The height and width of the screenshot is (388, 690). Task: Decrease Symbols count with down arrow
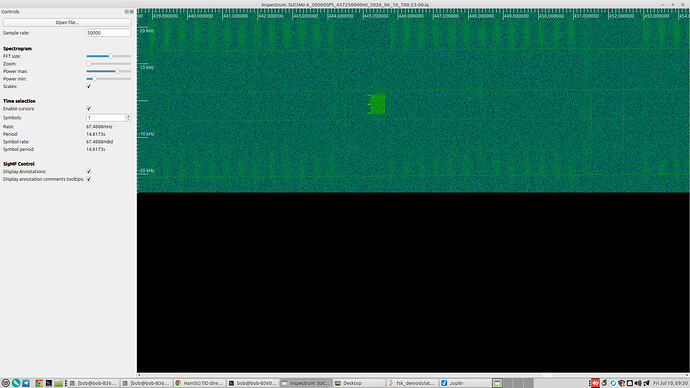128,120
